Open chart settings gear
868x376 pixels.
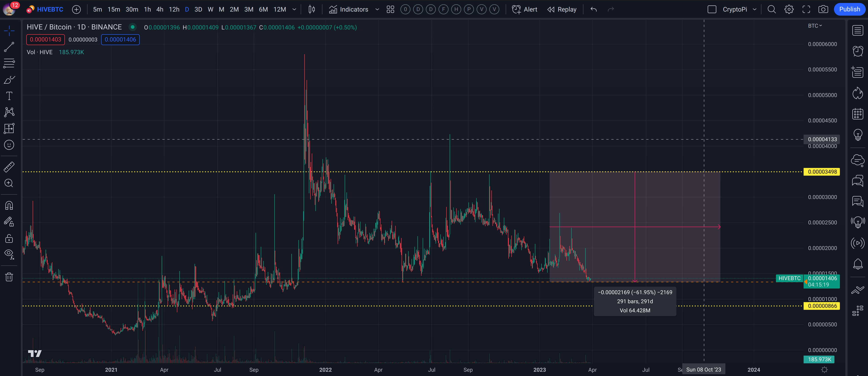(789, 10)
